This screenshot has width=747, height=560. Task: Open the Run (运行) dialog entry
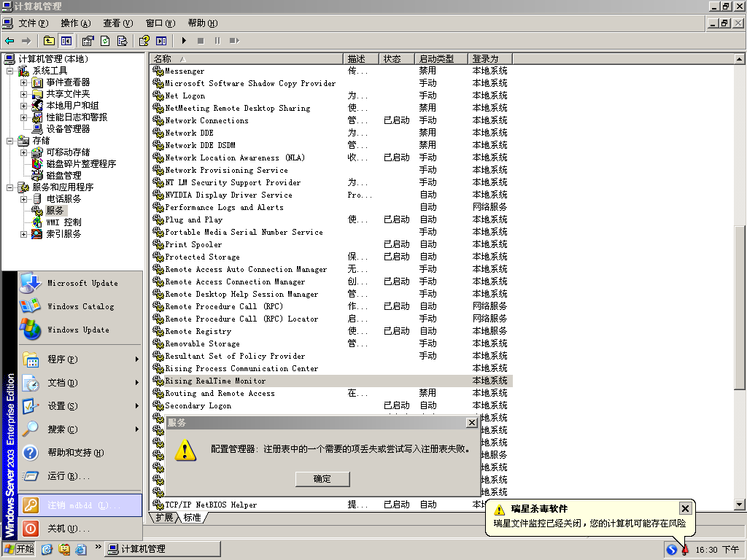[x=80, y=475]
